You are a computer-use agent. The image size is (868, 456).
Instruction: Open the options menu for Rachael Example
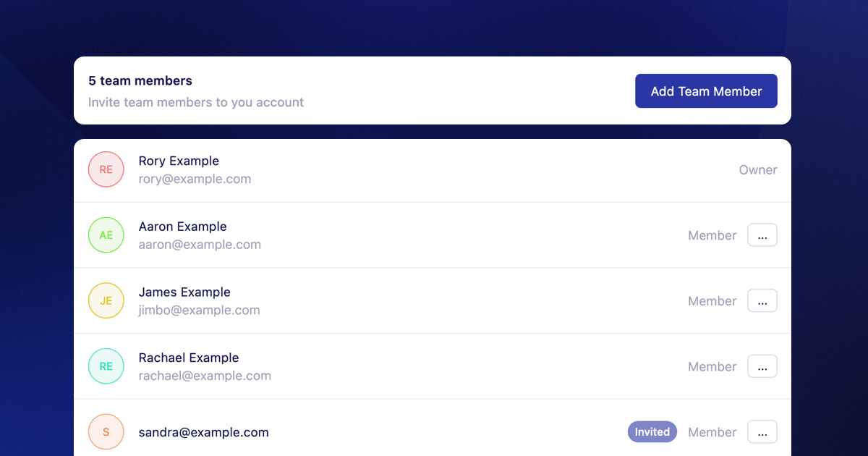coord(762,366)
